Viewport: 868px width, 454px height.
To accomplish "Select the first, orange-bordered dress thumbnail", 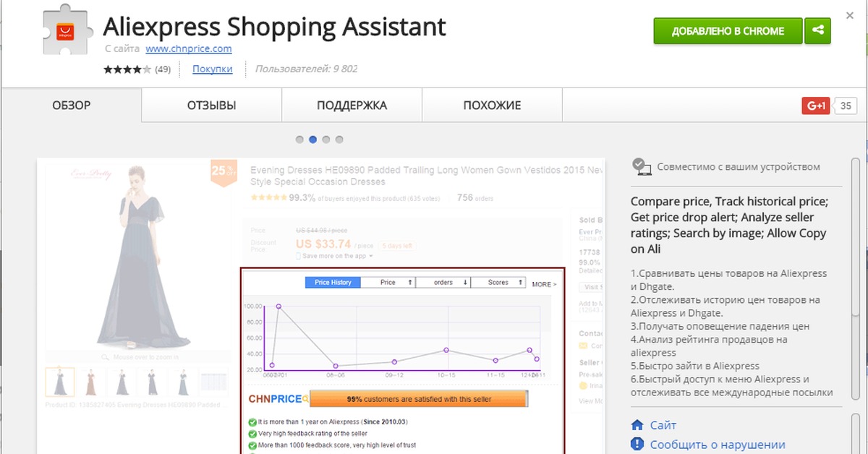I will [x=59, y=382].
